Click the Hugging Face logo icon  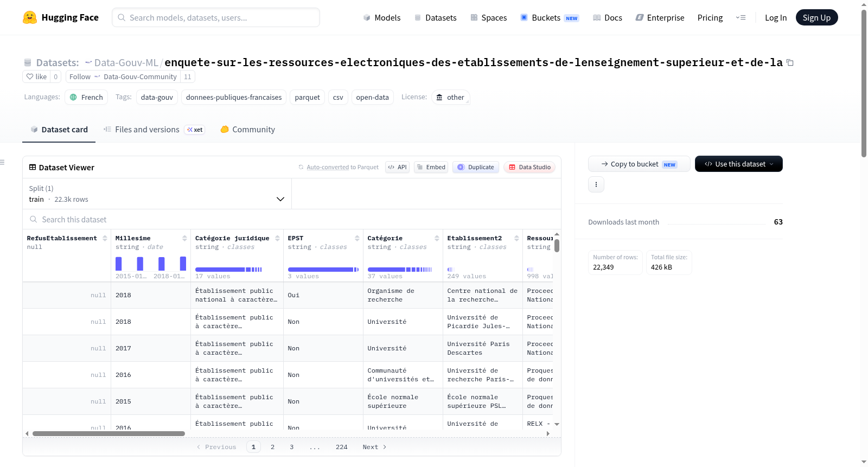pos(30,17)
